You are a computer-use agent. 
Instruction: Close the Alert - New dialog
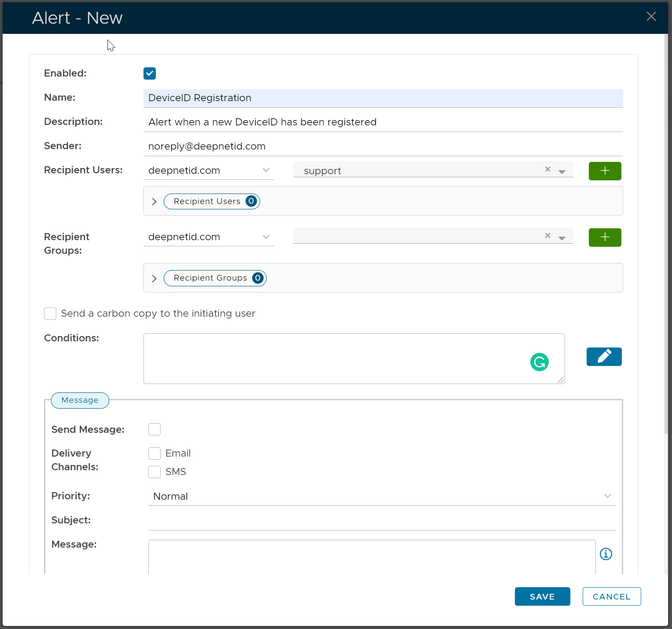pyautogui.click(x=651, y=17)
